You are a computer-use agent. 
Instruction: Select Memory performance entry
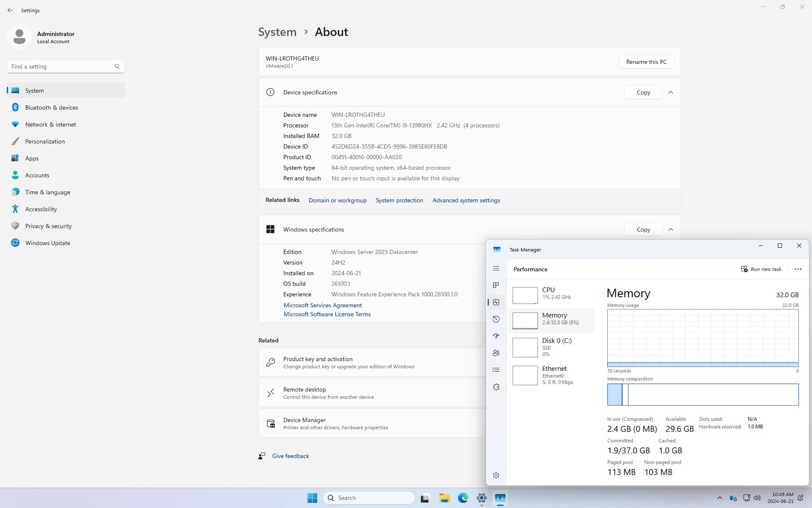coord(551,320)
